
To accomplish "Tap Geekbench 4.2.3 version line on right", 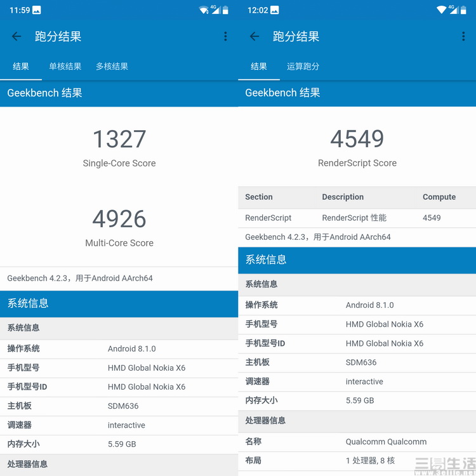I will 318,237.
